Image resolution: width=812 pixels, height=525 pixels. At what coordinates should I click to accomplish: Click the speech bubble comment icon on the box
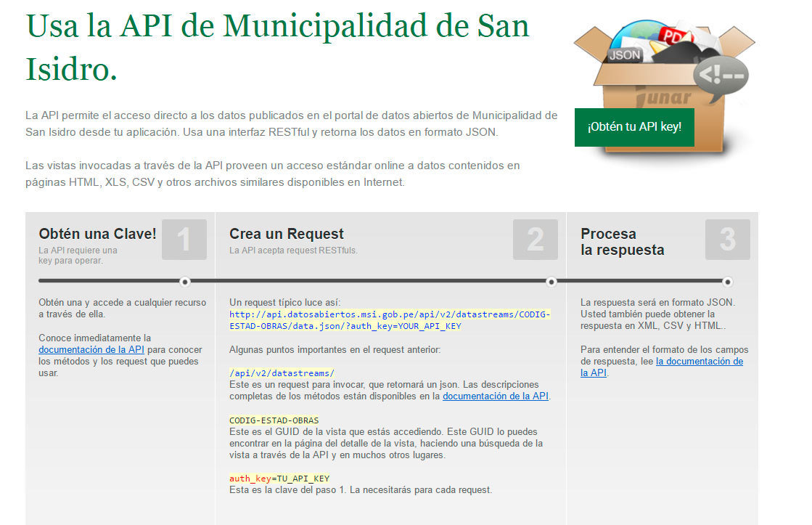pos(721,78)
